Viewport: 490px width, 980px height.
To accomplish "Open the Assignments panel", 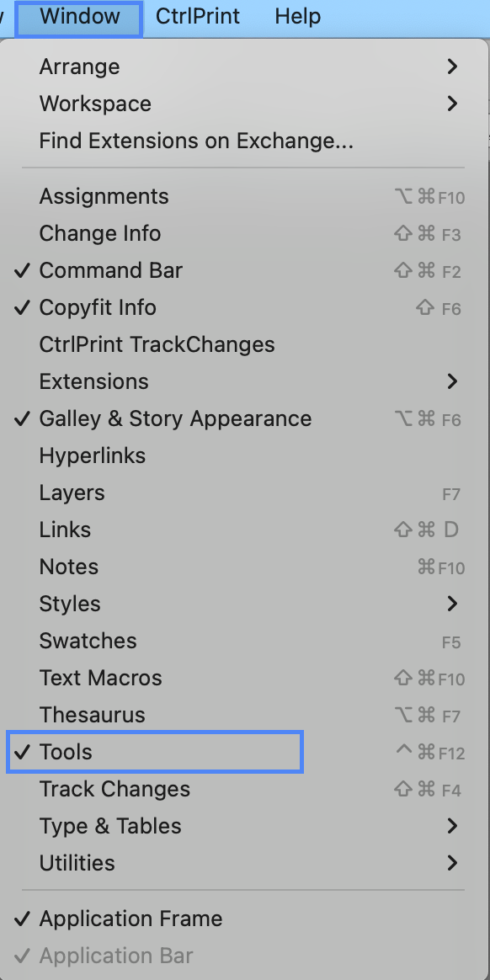I will tap(244, 196).
